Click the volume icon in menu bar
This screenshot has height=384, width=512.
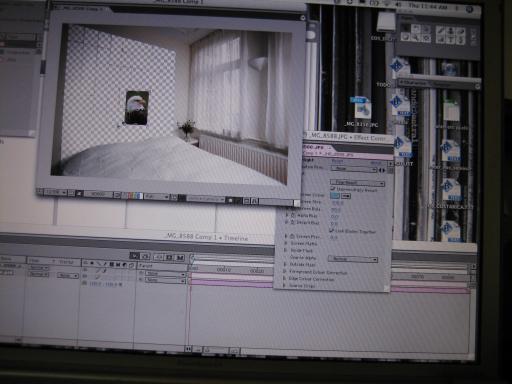point(398,5)
